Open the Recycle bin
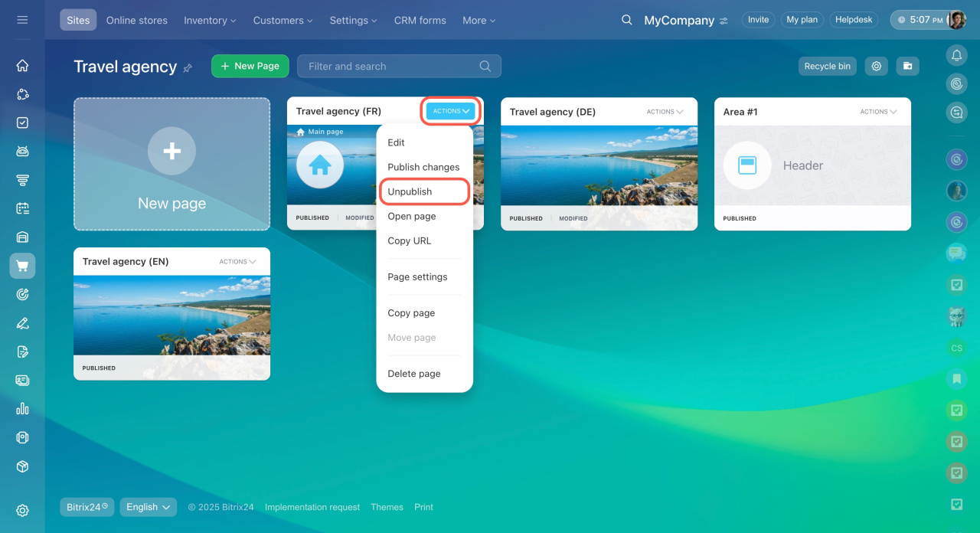This screenshot has width=980, height=533. pyautogui.click(x=827, y=66)
